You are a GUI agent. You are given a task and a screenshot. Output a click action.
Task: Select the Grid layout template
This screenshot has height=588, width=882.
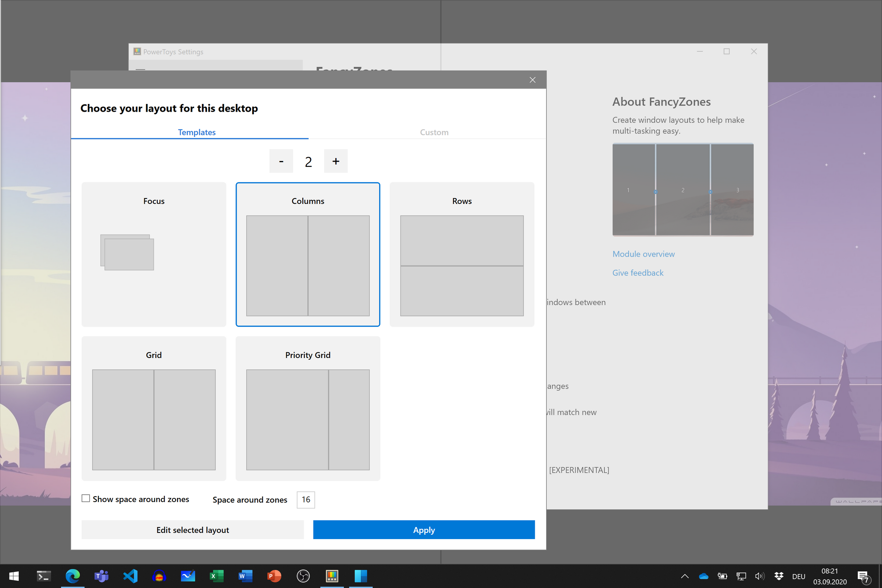pos(154,408)
